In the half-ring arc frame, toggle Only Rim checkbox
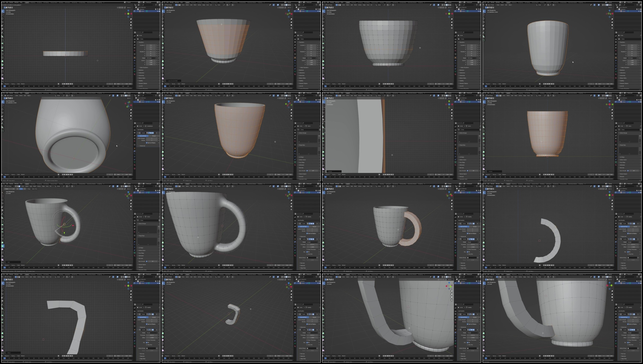Viewport: 643px width, 364px height. (628, 254)
